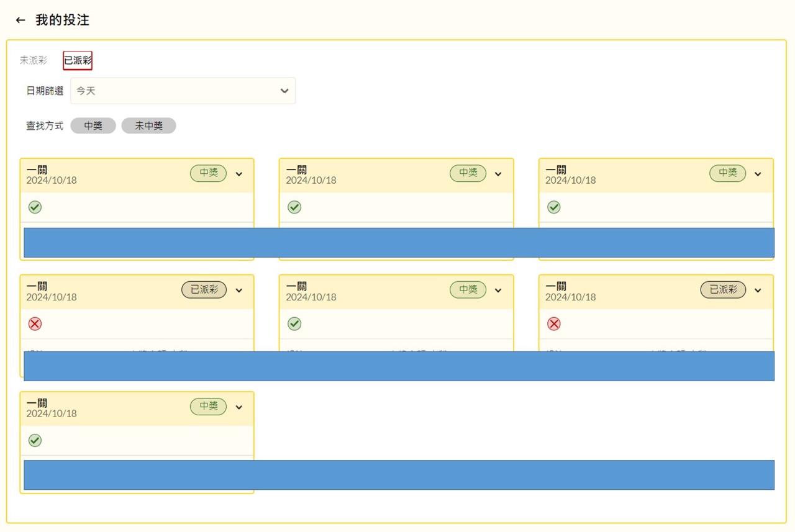Expand first row's right card with its chevron
Viewport: 795px width, 532px height.
click(758, 174)
